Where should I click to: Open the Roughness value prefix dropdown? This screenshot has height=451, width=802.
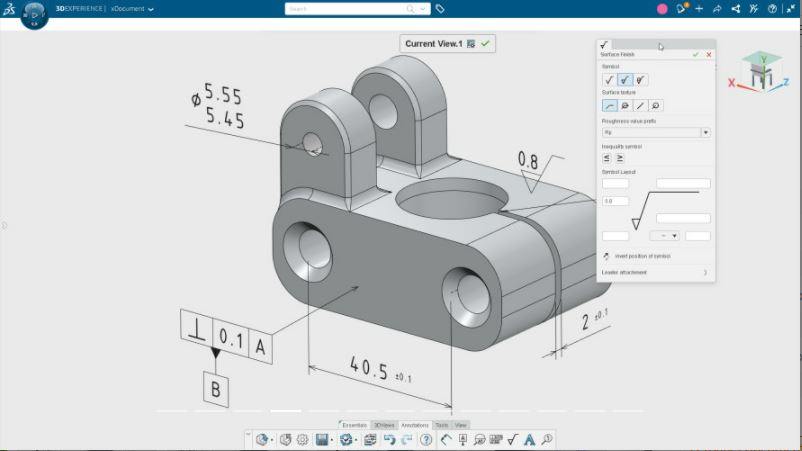[x=705, y=132]
